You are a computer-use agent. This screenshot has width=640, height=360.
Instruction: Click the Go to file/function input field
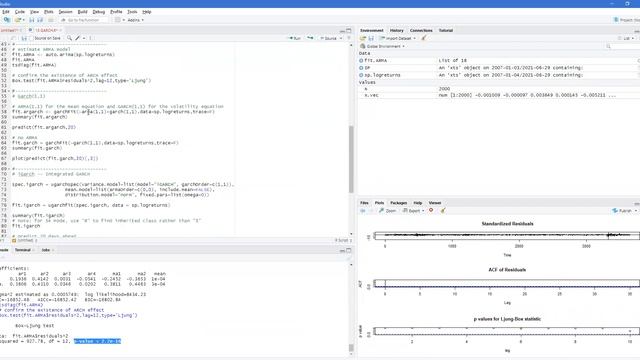83,20
